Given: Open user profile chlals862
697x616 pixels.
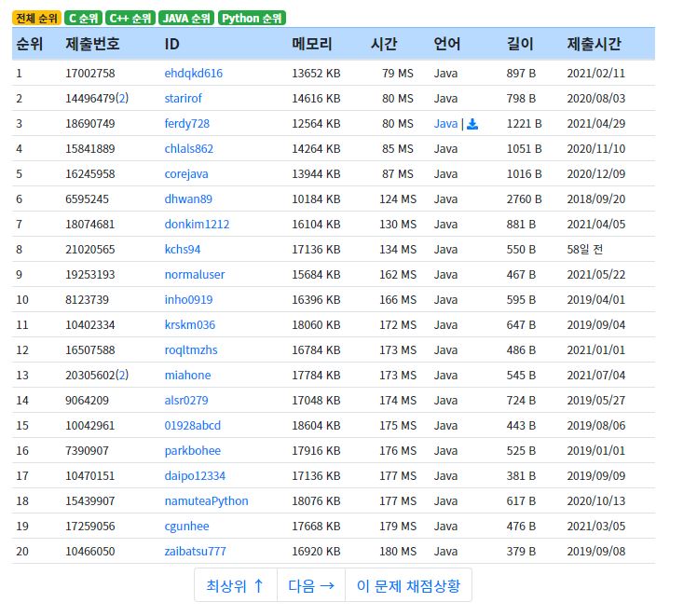Looking at the screenshot, I should click(189, 149).
